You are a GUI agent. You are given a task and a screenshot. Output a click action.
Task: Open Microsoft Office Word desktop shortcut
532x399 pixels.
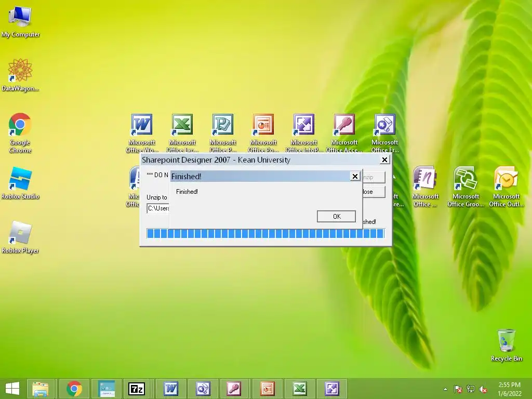point(142,133)
